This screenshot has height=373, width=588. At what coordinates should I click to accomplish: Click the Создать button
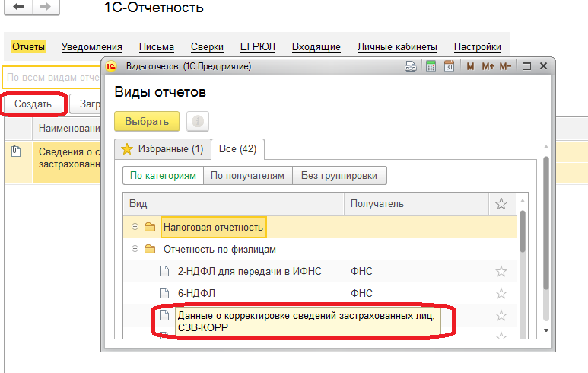(33, 104)
